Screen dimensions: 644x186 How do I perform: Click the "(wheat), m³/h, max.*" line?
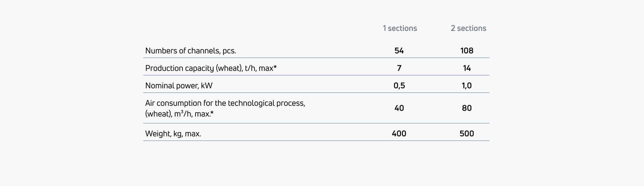(x=179, y=114)
